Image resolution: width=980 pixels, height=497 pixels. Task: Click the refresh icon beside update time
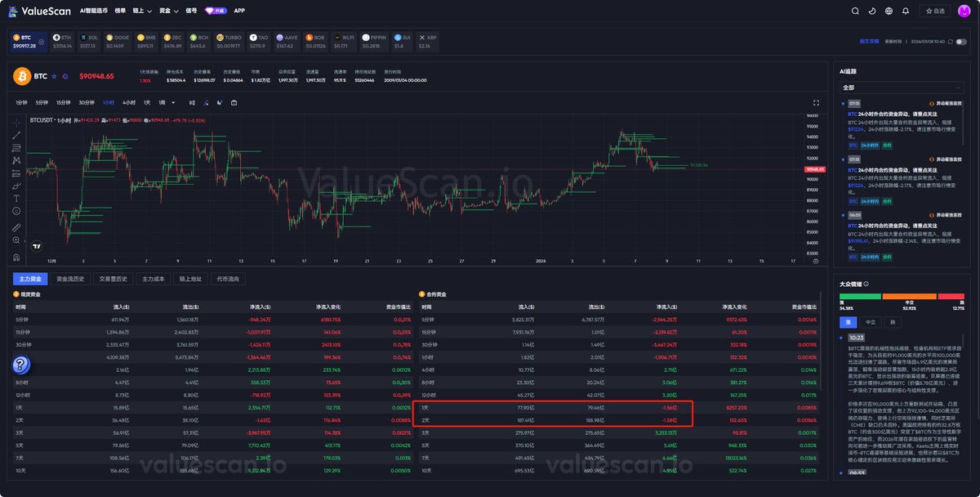pyautogui.click(x=949, y=41)
